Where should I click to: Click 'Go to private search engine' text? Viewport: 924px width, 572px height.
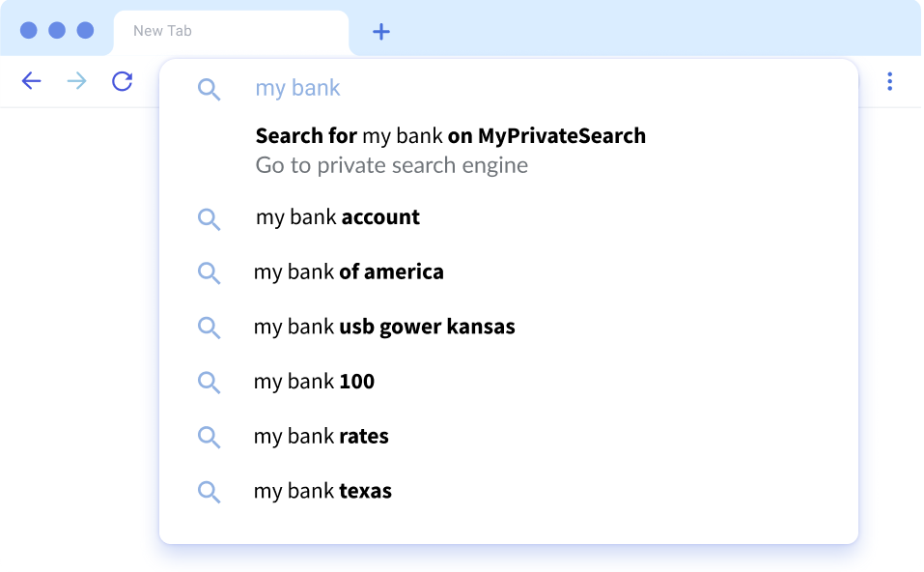pyautogui.click(x=391, y=165)
